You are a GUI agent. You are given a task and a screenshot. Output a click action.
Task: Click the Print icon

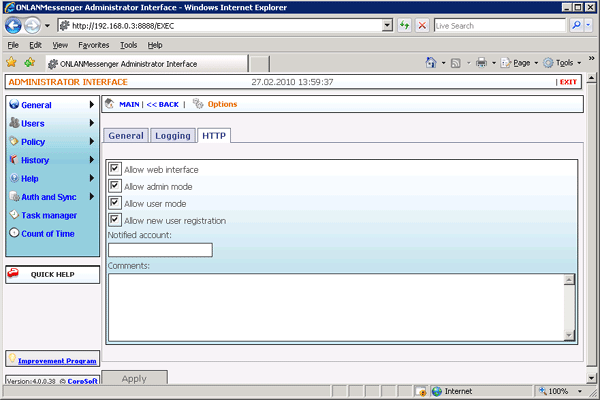click(481, 63)
